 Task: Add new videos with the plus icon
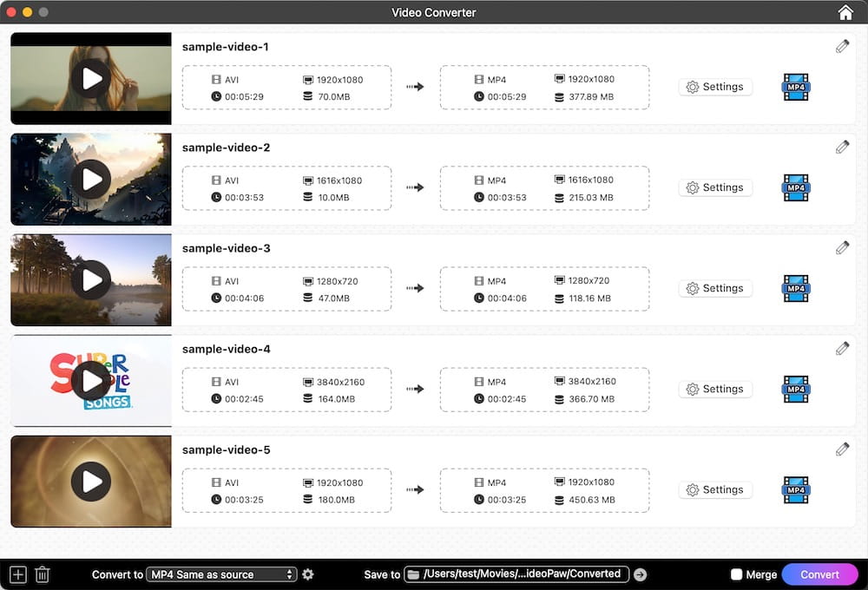click(17, 574)
